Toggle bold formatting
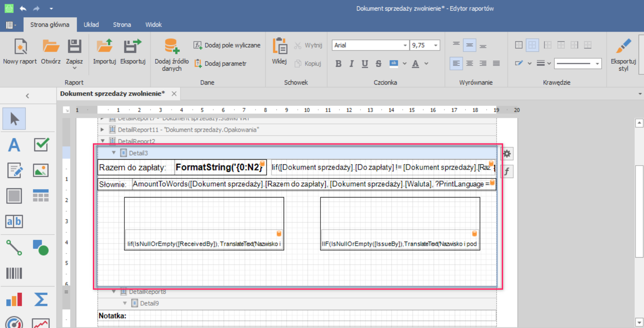The width and height of the screenshot is (644, 328). pyautogui.click(x=338, y=64)
